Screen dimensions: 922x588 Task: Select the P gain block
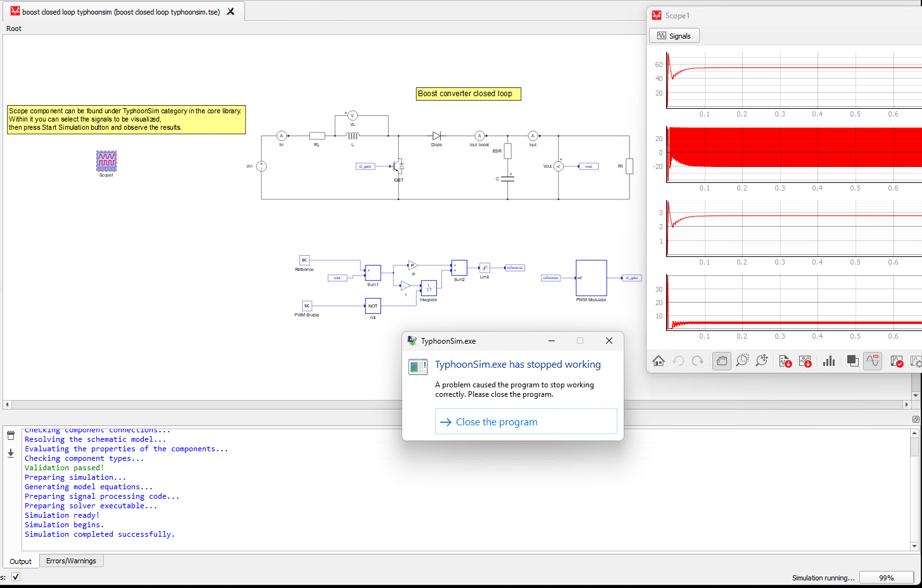point(413,265)
